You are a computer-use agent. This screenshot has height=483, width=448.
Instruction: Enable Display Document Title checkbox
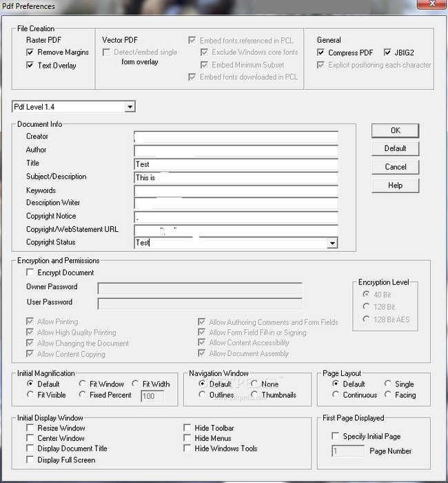click(30, 448)
